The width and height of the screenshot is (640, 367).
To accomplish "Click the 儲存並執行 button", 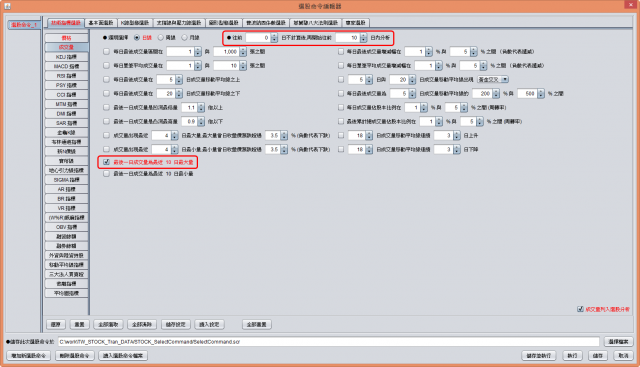I will [539, 356].
